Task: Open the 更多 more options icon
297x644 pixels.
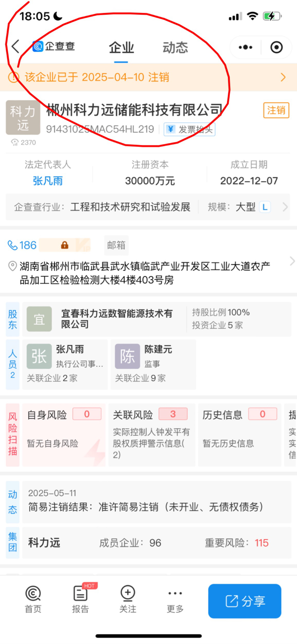Action: 175,593
